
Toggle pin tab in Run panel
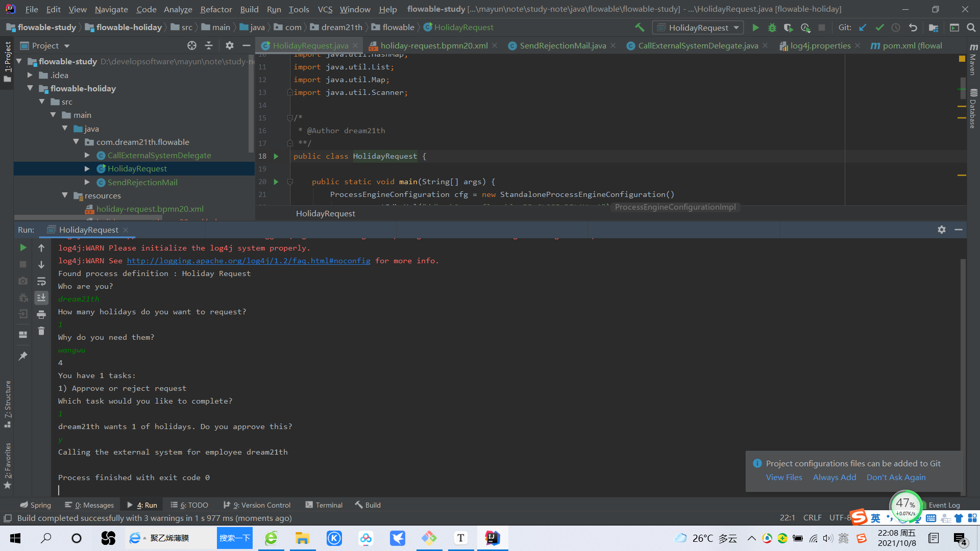click(23, 356)
